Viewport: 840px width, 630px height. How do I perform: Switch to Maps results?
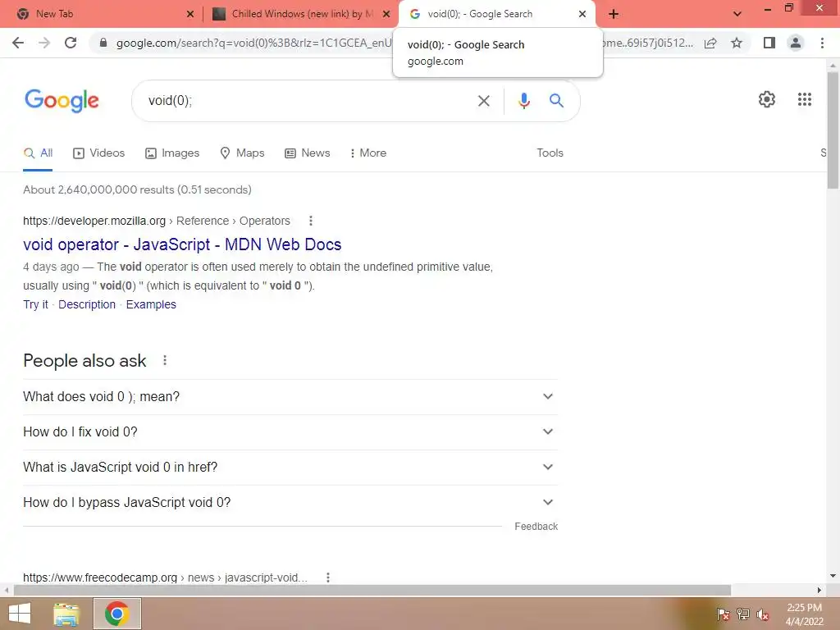pos(242,153)
